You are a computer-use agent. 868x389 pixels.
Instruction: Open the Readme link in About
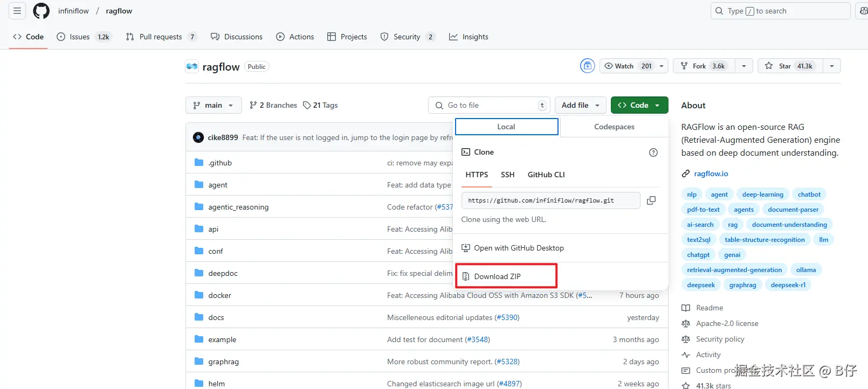pyautogui.click(x=709, y=308)
